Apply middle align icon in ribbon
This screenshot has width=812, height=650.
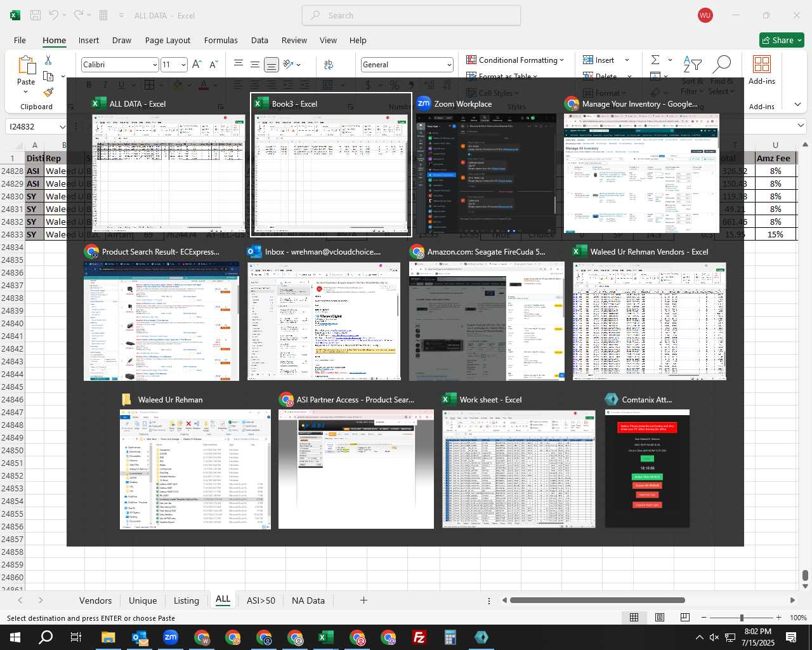[254, 64]
